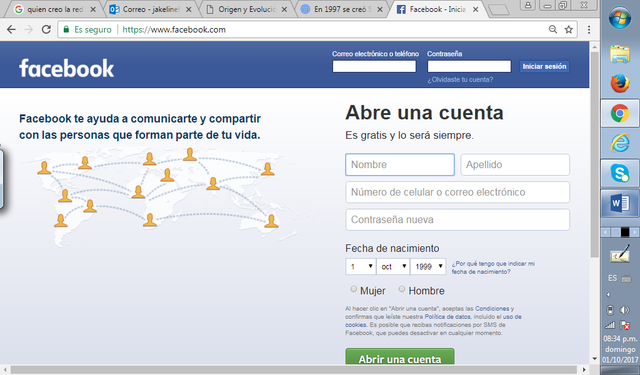
Task: Show hidden tray icons arrow
Action: pos(608,295)
